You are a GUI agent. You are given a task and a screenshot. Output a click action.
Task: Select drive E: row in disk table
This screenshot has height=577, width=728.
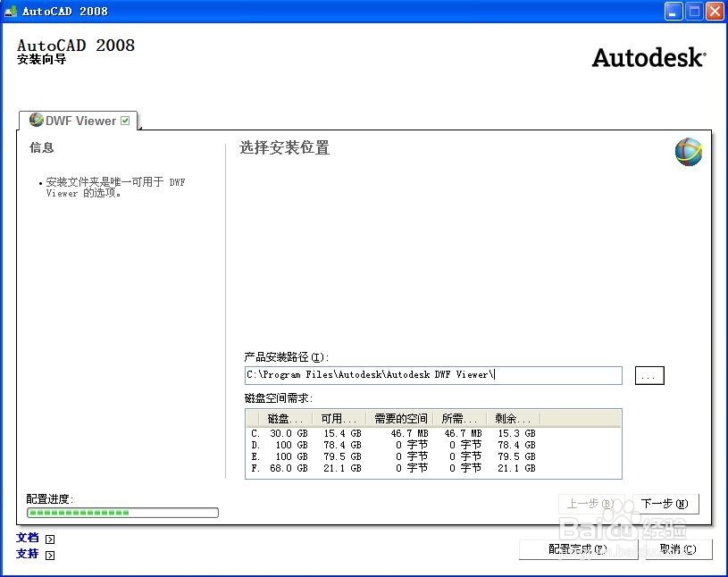(x=433, y=456)
